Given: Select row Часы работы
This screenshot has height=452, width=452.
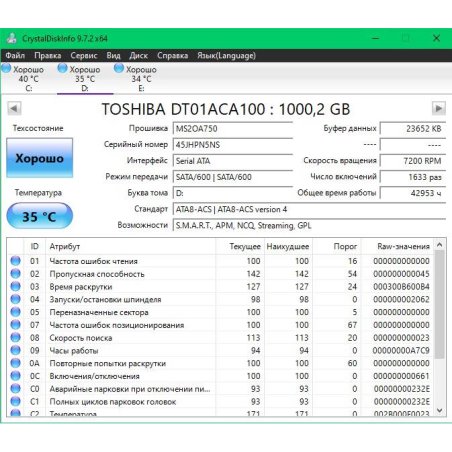Looking at the screenshot, I should click(x=220, y=350).
